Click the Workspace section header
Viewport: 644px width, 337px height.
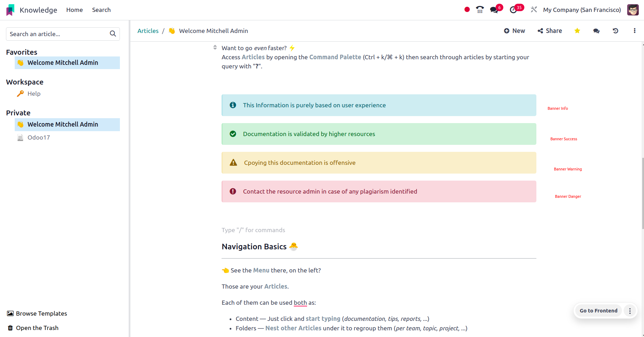pos(25,82)
